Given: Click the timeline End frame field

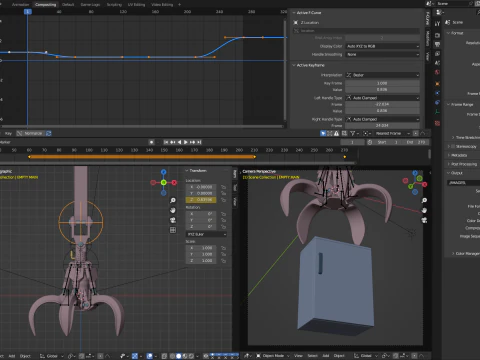Looking at the screenshot, I should (x=416, y=142).
